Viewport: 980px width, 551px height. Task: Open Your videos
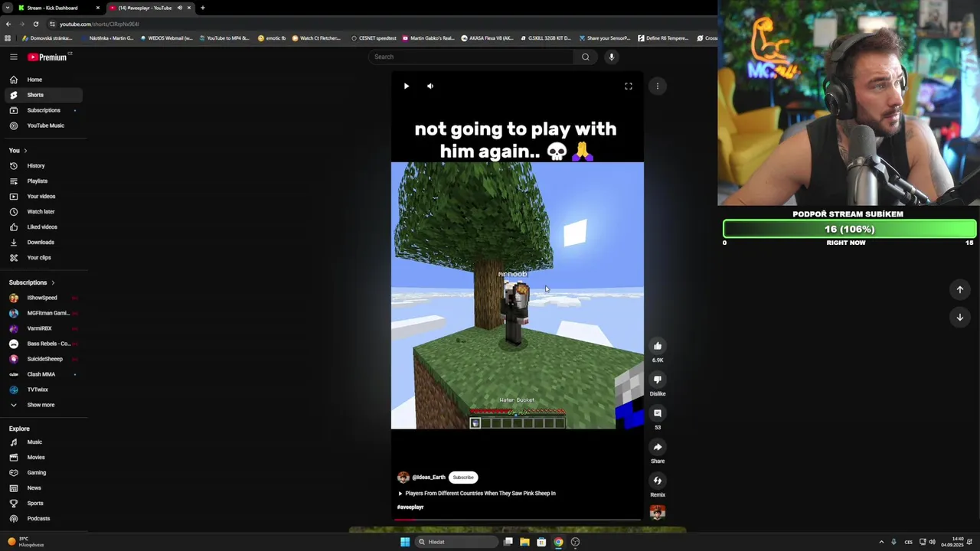[42, 197]
